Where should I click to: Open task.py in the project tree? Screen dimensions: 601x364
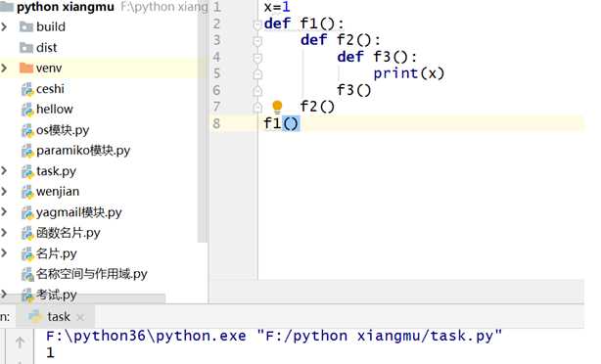(56, 171)
